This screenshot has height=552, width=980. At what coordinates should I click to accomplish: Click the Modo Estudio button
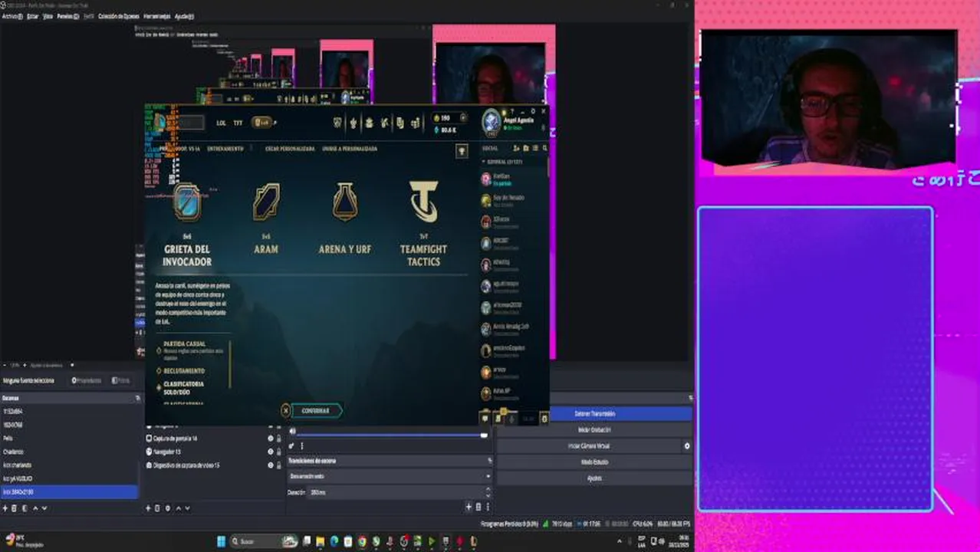click(x=594, y=462)
